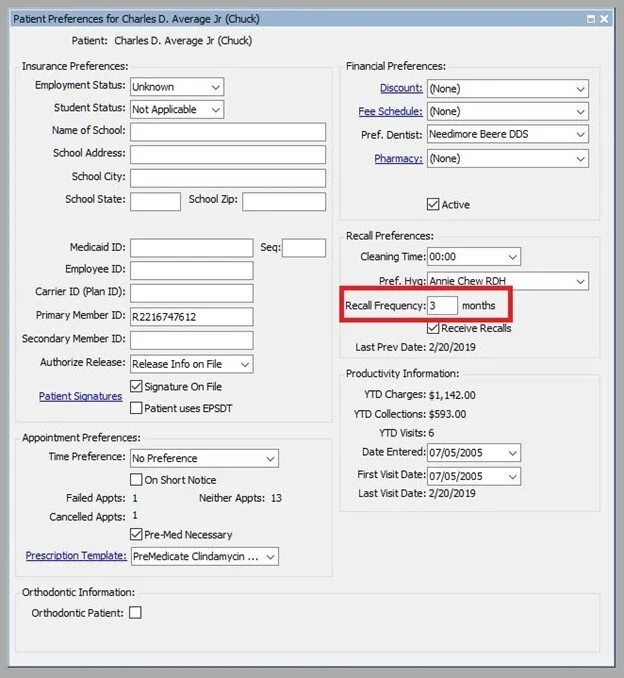Image resolution: width=624 pixels, height=678 pixels.
Task: Enable Patient uses EPSDT checkbox
Action: [x=136, y=408]
